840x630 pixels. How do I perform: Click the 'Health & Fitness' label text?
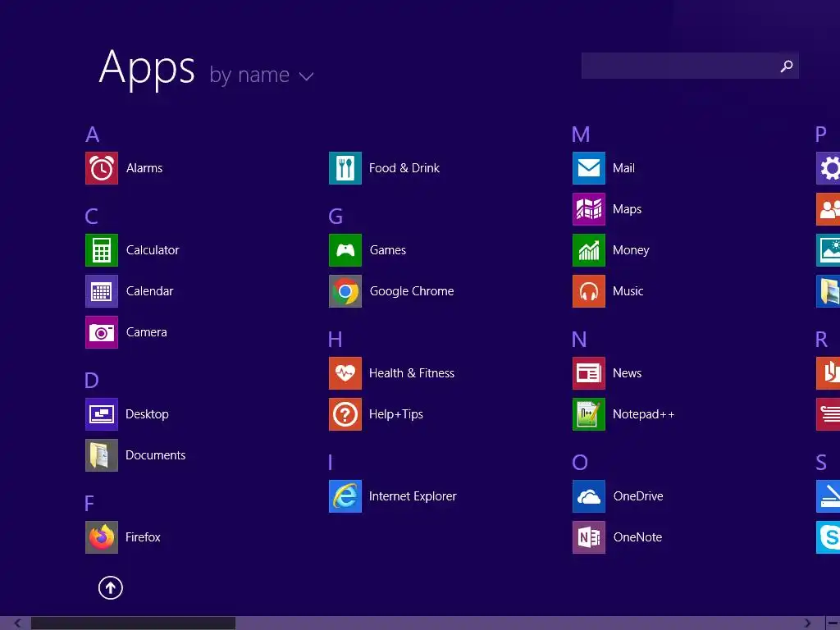pyautogui.click(x=412, y=373)
